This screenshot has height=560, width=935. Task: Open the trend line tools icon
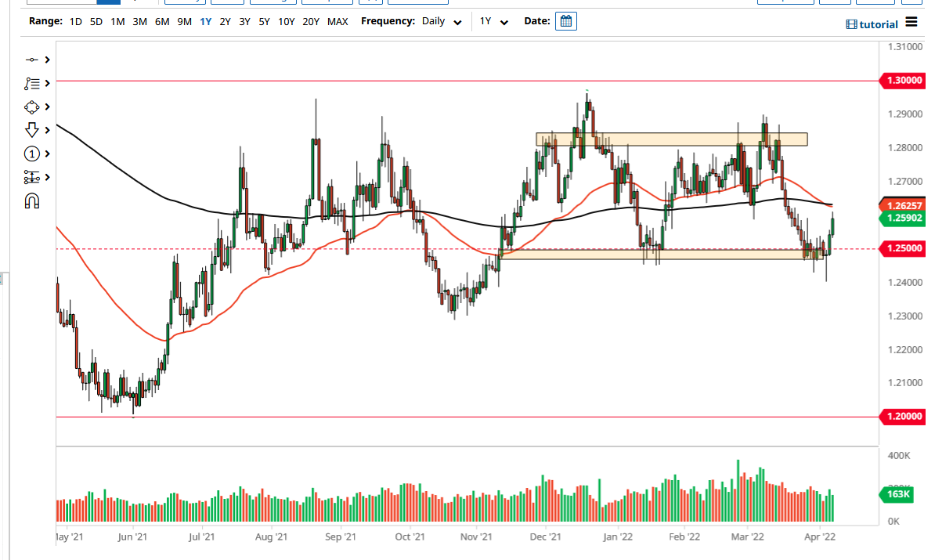tap(33, 83)
